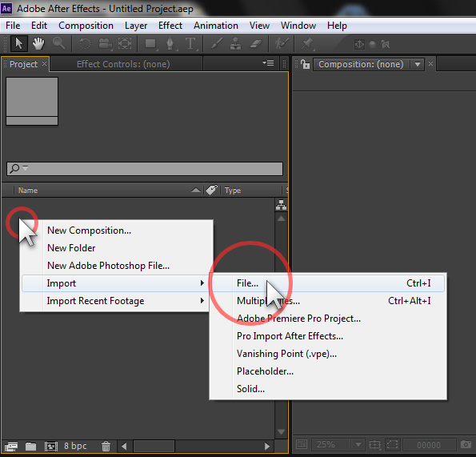
Task: Click the local axis mode icon
Action: click(x=359, y=44)
